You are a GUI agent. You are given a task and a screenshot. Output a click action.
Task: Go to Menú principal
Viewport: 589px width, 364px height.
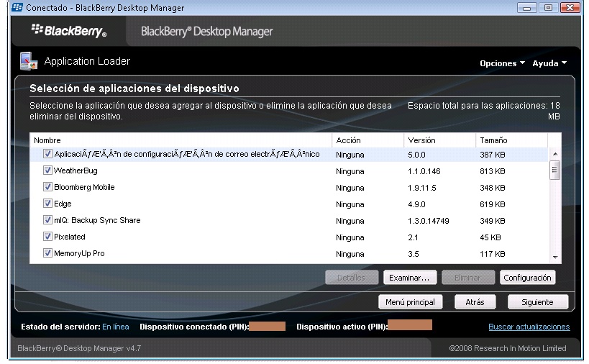[410, 302]
